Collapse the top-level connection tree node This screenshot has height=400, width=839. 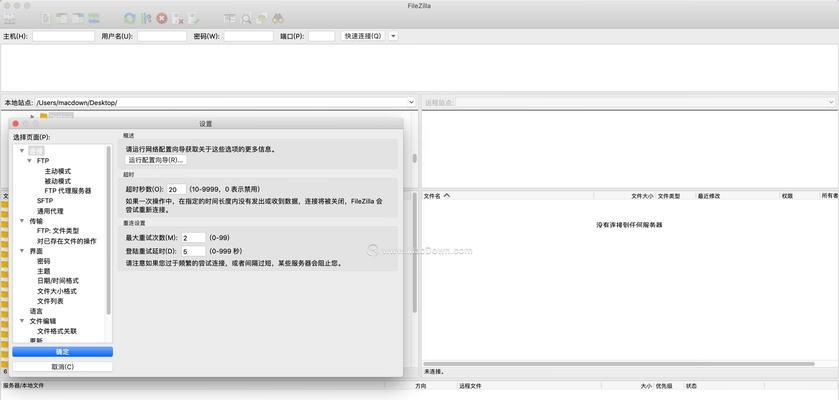[22, 150]
